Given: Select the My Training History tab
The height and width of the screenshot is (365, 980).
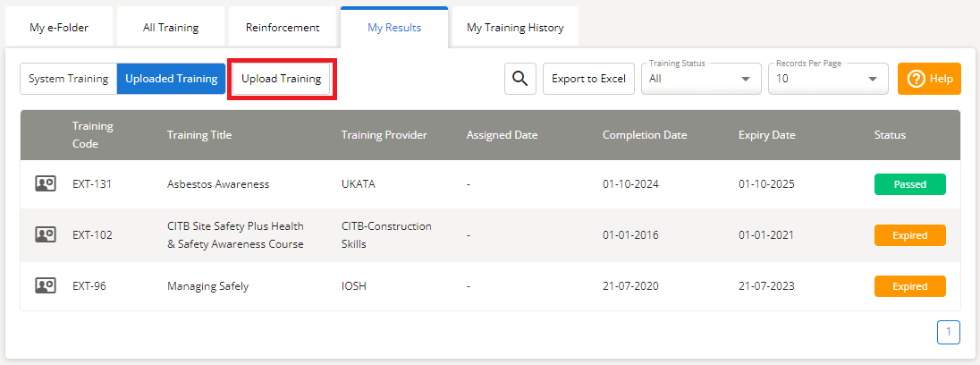Looking at the screenshot, I should pyautogui.click(x=515, y=28).
